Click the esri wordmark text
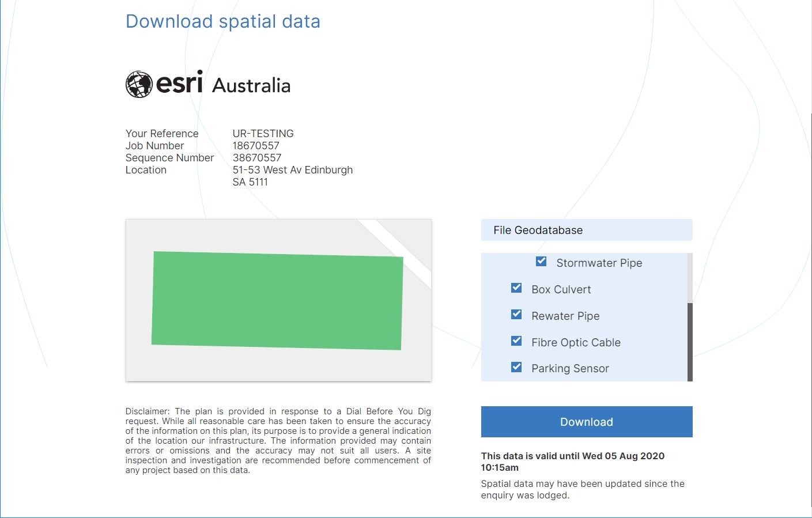 (180, 84)
